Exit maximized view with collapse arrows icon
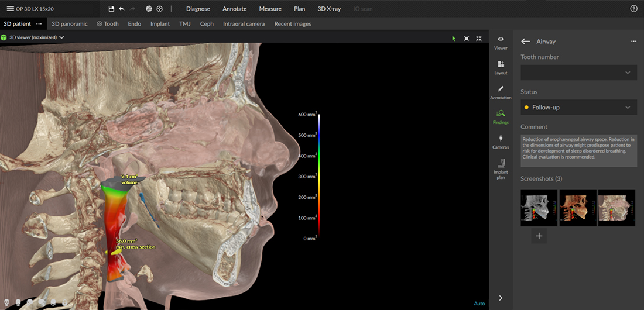 pos(479,38)
